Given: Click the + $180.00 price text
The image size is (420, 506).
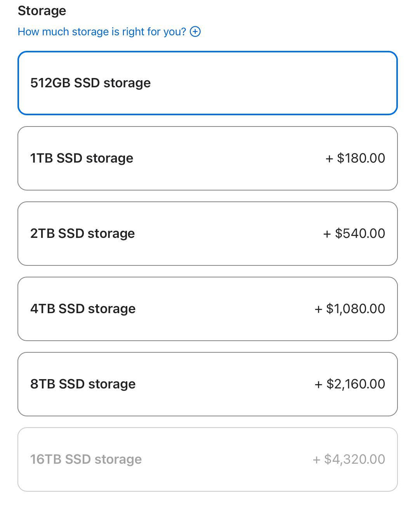Looking at the screenshot, I should (x=355, y=158).
